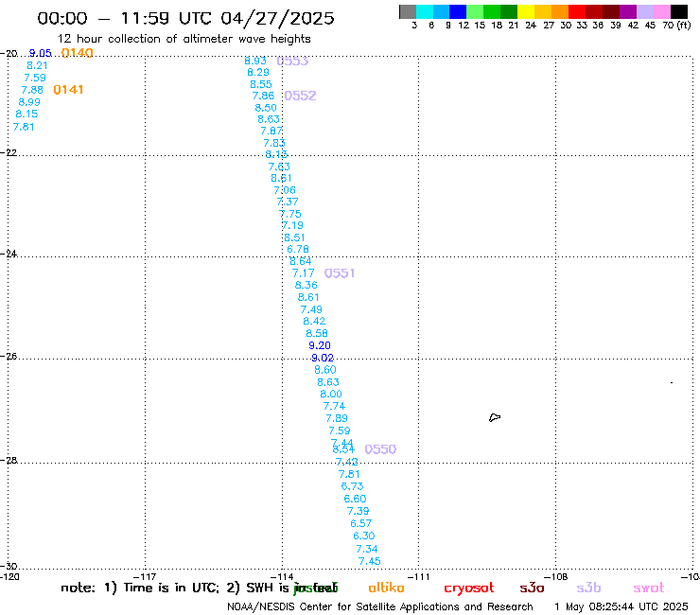Select the 7.89 wave height value
This screenshot has width=700, height=615.
[337, 419]
